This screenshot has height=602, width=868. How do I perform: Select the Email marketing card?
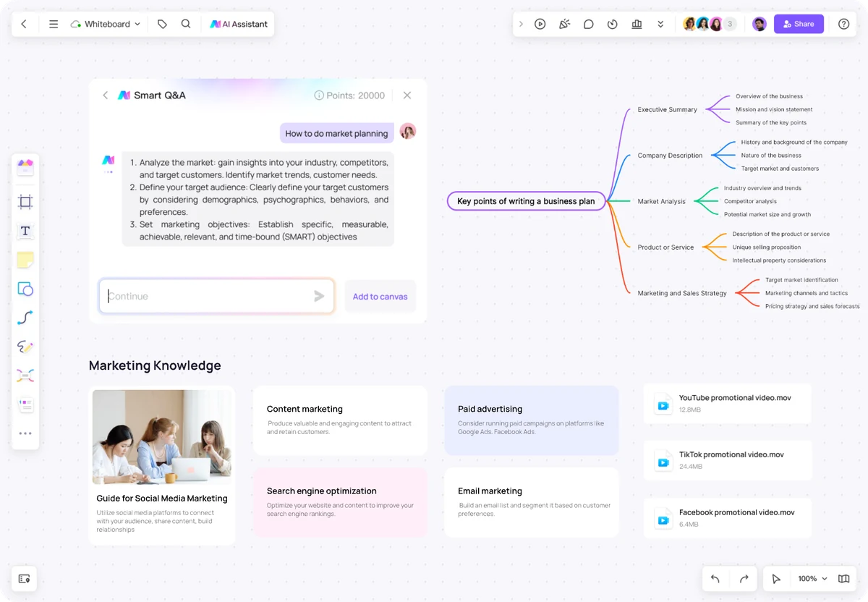(532, 502)
